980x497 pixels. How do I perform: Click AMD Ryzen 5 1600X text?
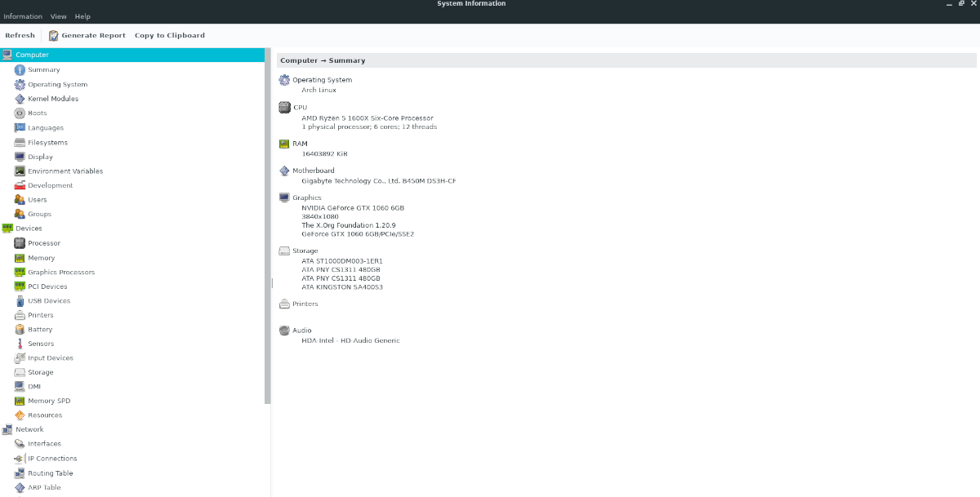tap(367, 118)
